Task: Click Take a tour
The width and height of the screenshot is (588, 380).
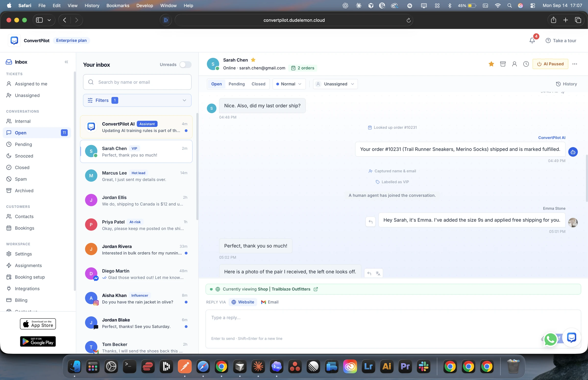Action: click(561, 41)
